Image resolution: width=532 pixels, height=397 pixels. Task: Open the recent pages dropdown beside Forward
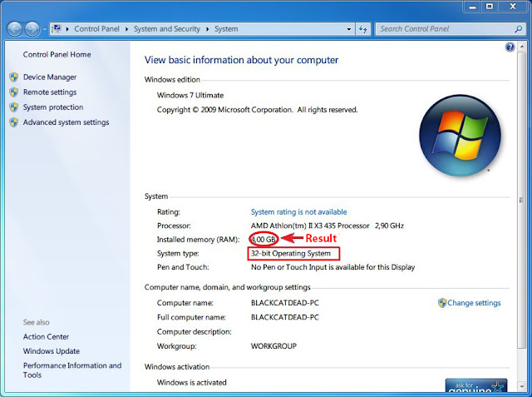tap(44, 29)
